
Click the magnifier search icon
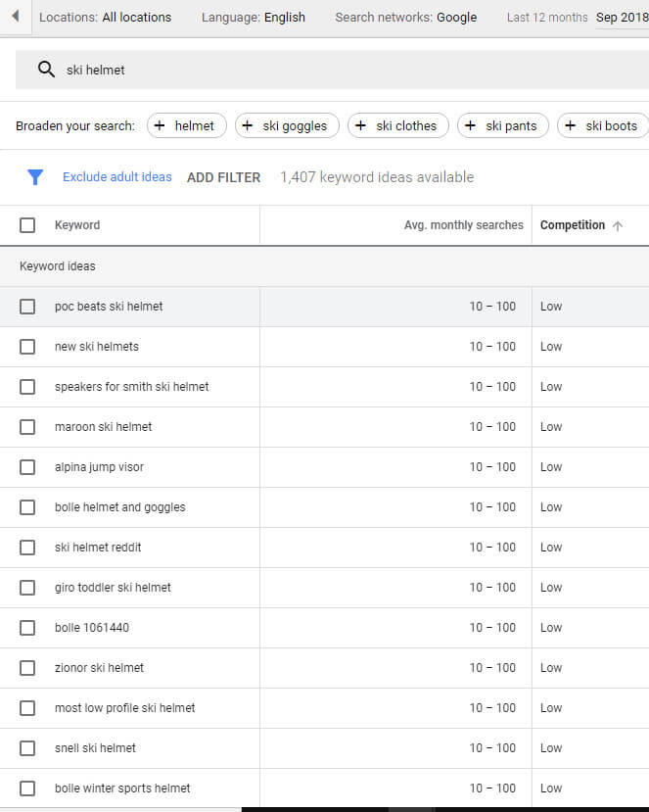(x=45, y=70)
